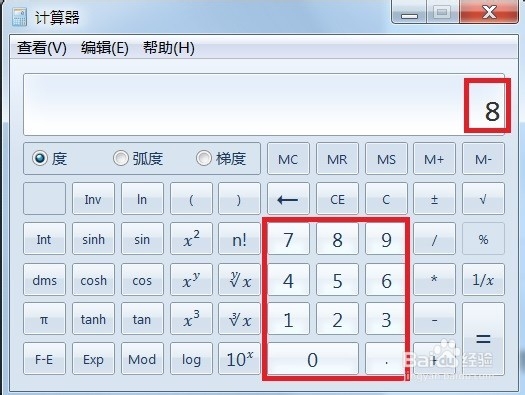Click the sin button
The image size is (525, 395).
tap(142, 239)
